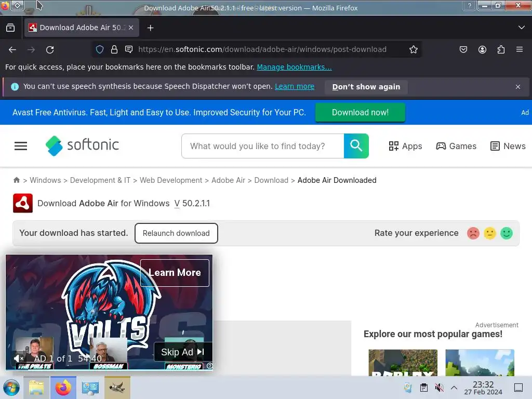This screenshot has height=399, width=532.
Task: Click the address bar URL
Action: [262, 49]
